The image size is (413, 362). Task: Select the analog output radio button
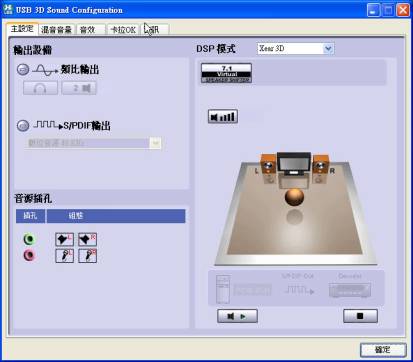click(23, 69)
